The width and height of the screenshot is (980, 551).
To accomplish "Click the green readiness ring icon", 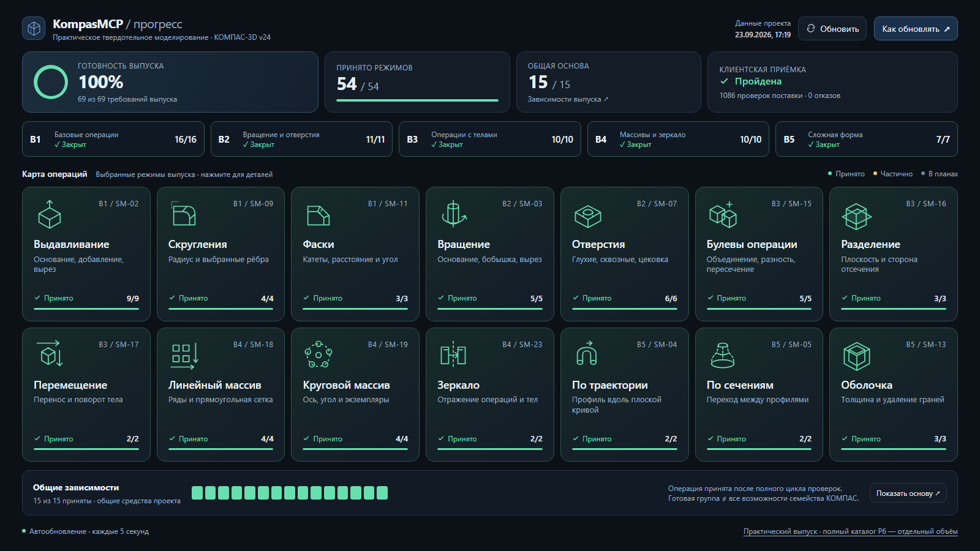I will 51,82.
